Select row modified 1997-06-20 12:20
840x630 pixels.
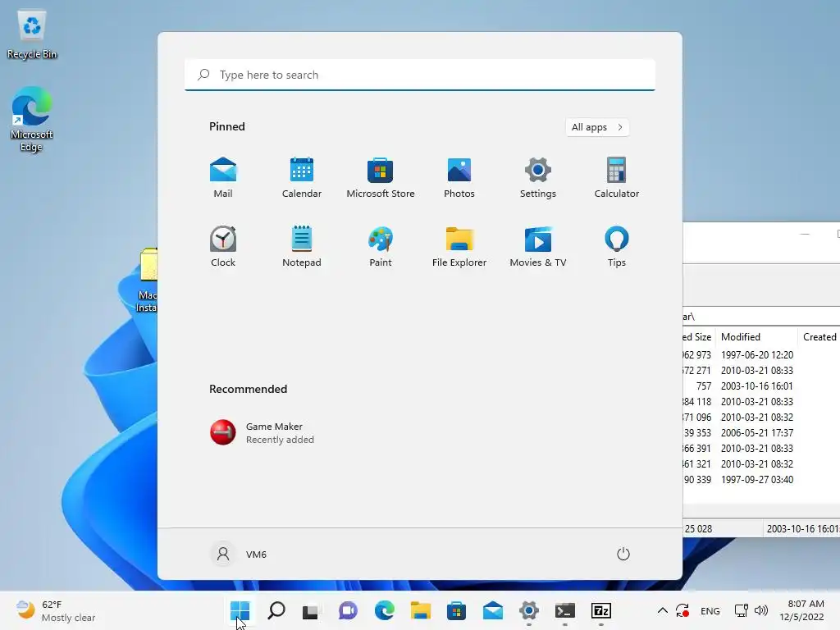point(761,355)
